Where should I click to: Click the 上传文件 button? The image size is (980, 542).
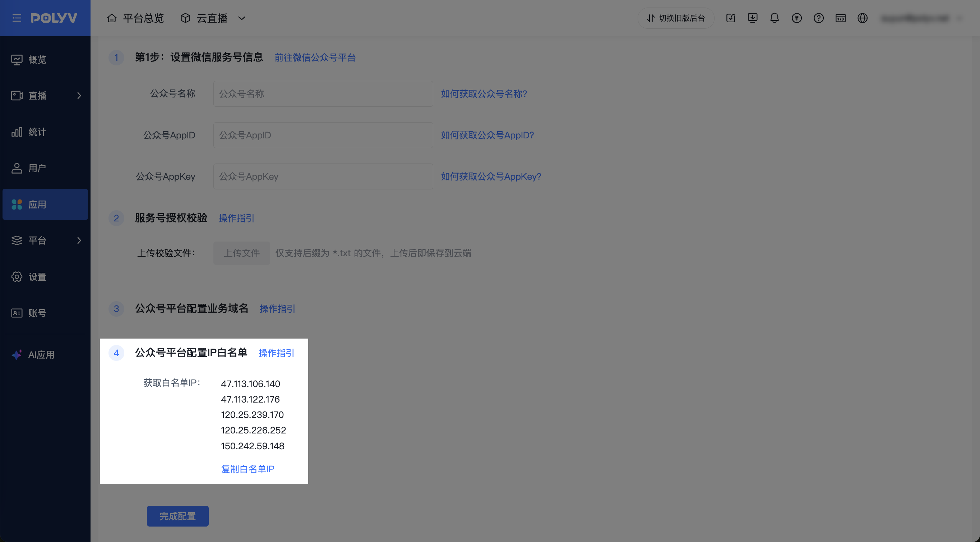tap(241, 253)
